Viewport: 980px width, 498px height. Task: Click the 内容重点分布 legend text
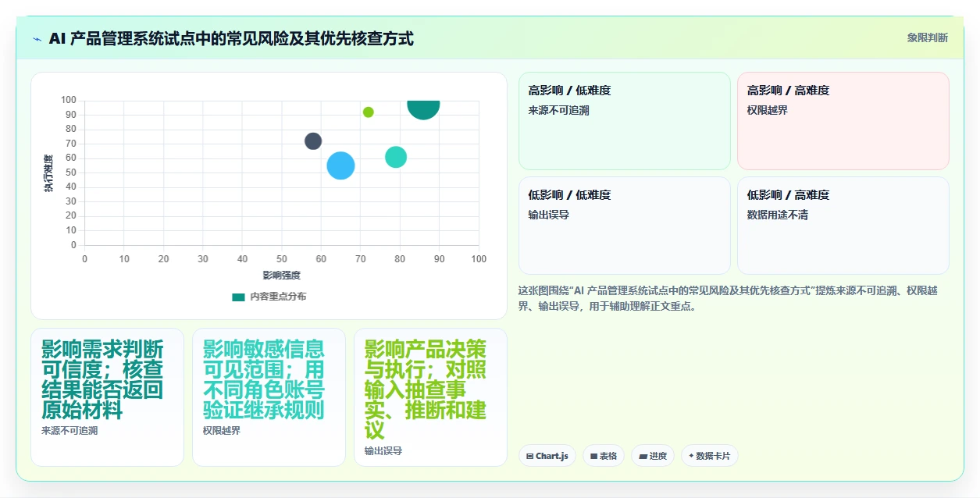(x=278, y=297)
